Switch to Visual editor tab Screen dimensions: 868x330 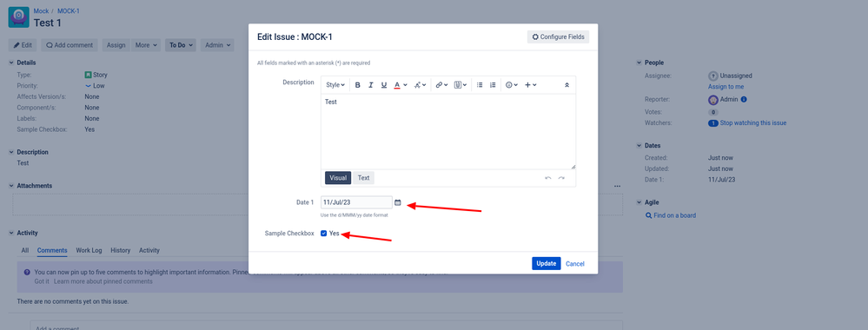coord(338,178)
